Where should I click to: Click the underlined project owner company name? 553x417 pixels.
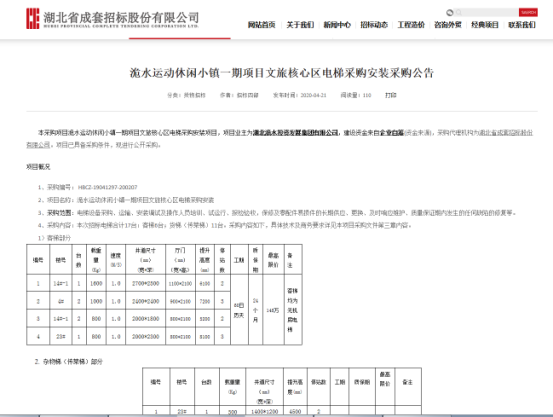(x=296, y=133)
